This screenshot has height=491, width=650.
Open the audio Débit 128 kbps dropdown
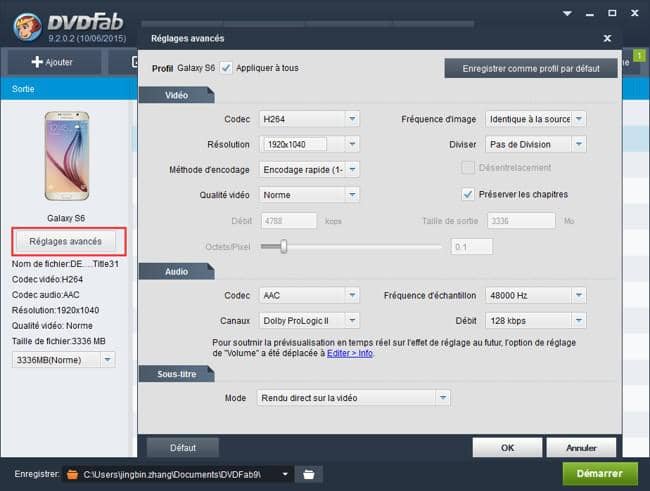click(536, 321)
